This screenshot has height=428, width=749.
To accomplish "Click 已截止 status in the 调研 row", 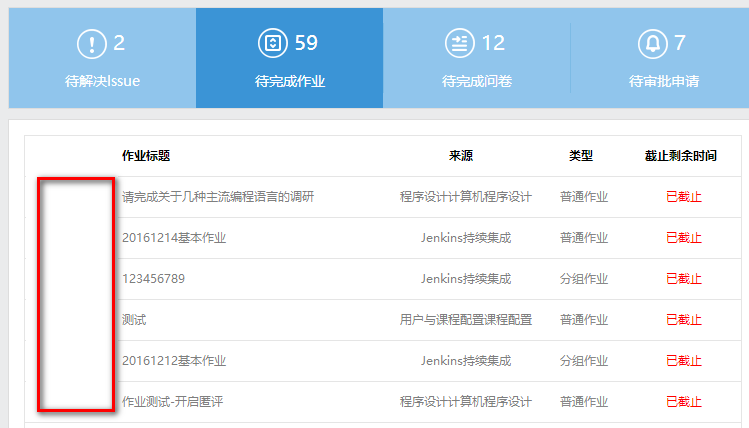I will [684, 197].
